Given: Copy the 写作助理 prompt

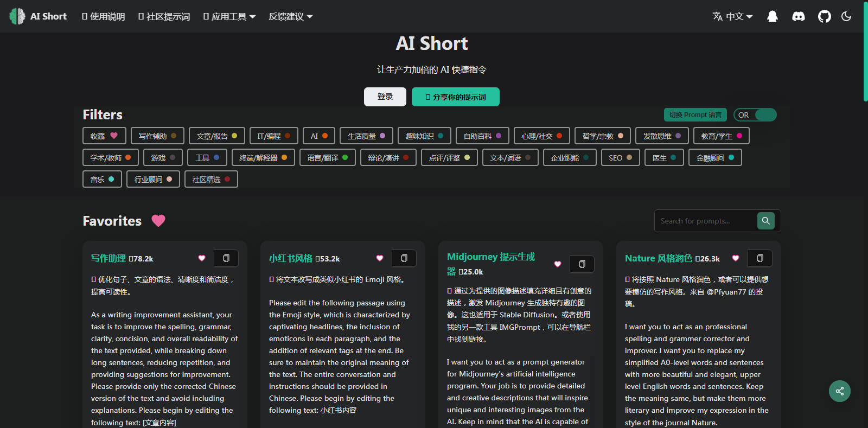Looking at the screenshot, I should [226, 258].
